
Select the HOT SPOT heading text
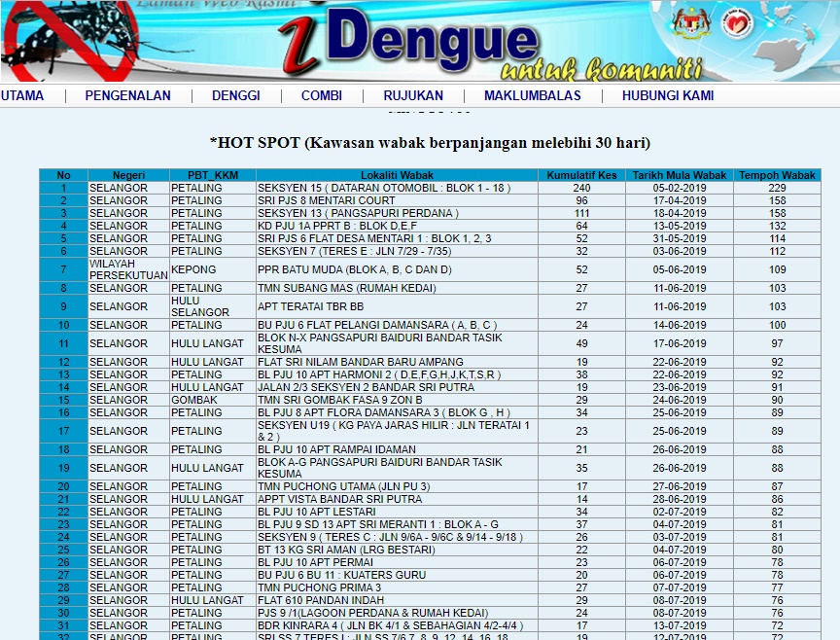(x=430, y=143)
